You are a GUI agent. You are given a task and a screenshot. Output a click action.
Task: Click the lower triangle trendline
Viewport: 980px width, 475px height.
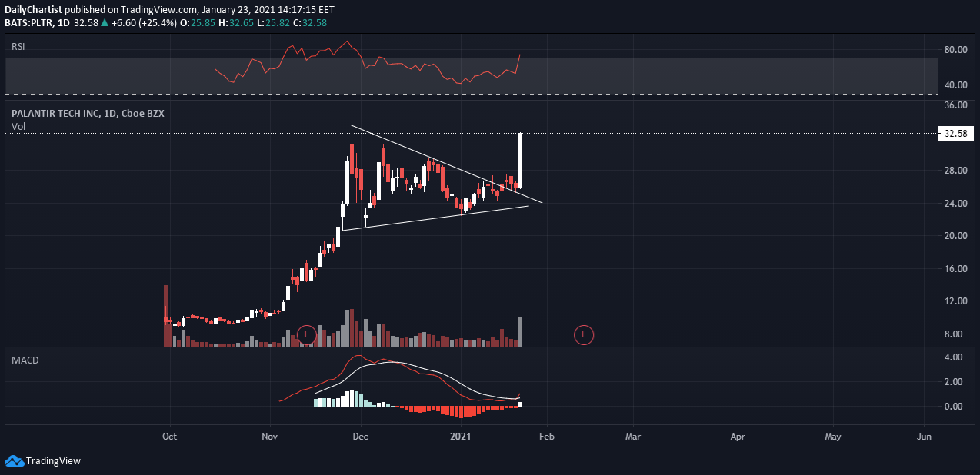click(x=435, y=218)
